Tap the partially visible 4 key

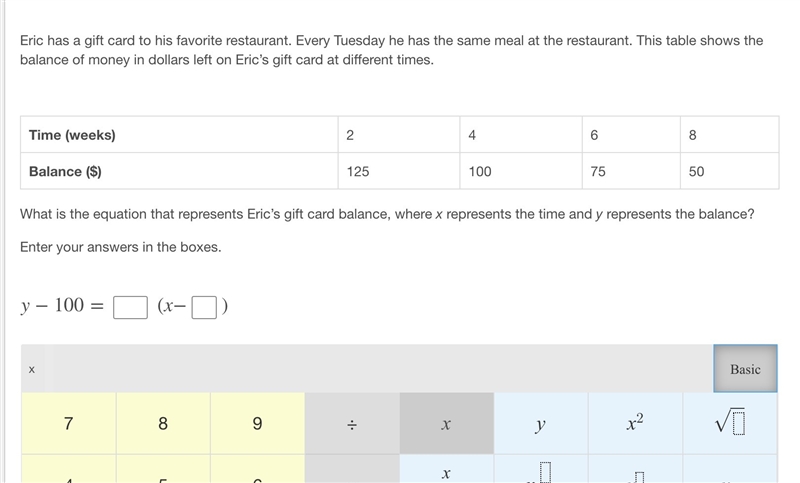(68, 469)
